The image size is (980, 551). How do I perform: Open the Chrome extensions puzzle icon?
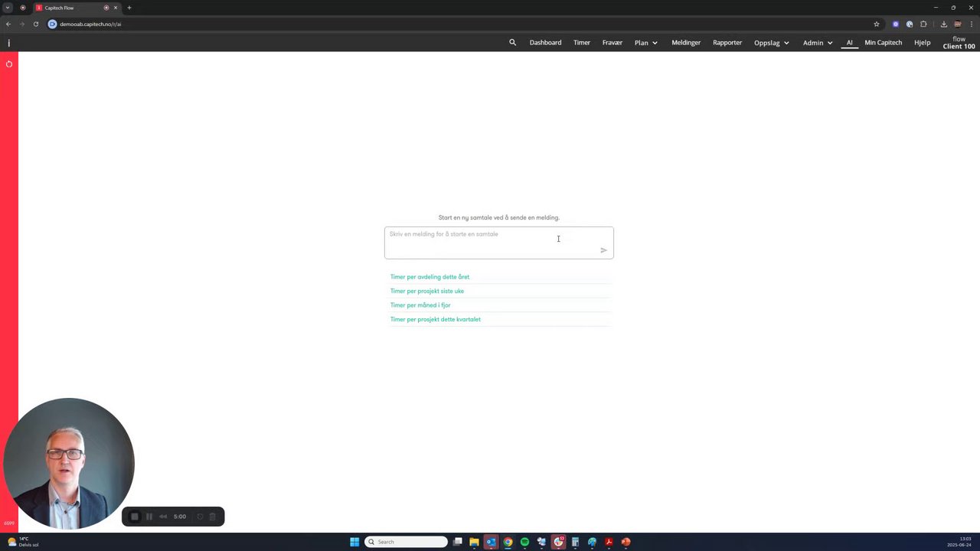[x=923, y=24]
